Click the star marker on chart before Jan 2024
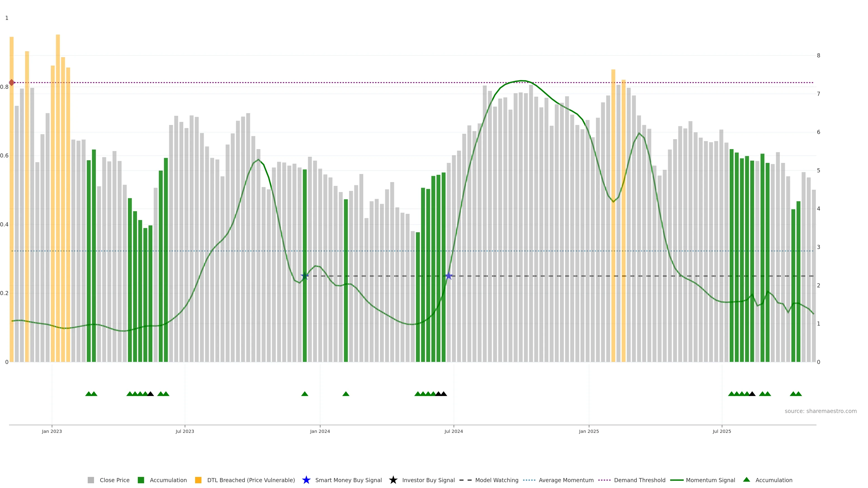This screenshot has width=868, height=488. tap(305, 276)
